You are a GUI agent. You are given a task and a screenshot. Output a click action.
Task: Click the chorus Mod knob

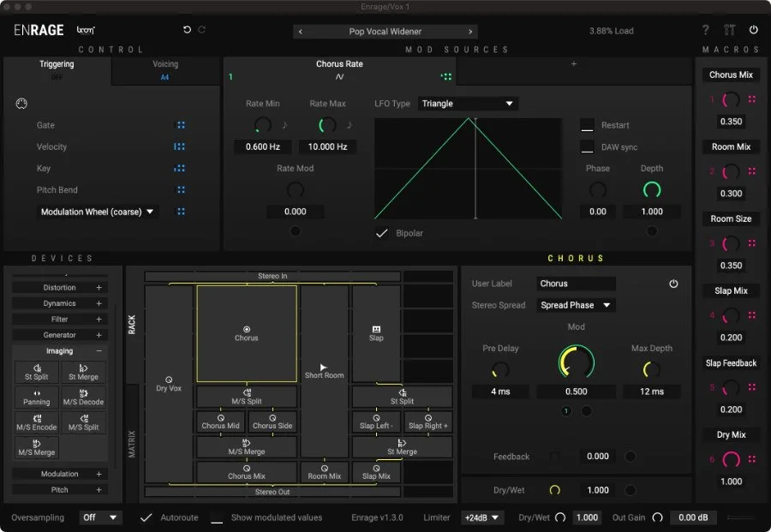tap(576, 362)
